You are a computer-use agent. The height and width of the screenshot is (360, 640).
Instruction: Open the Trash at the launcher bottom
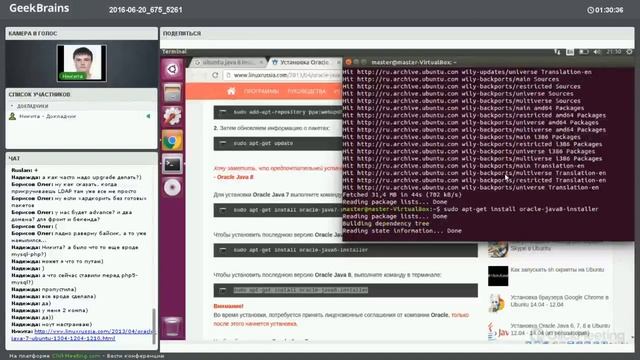pyautogui.click(x=172, y=327)
